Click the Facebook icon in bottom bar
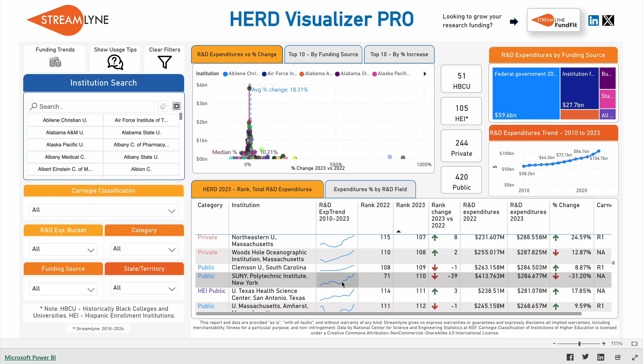This screenshot has height=364, width=643. (x=570, y=357)
